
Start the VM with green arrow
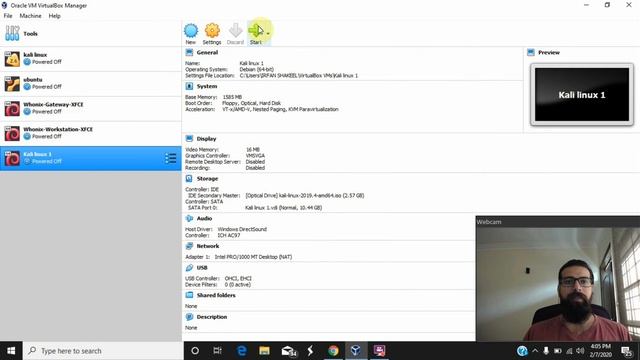256,31
